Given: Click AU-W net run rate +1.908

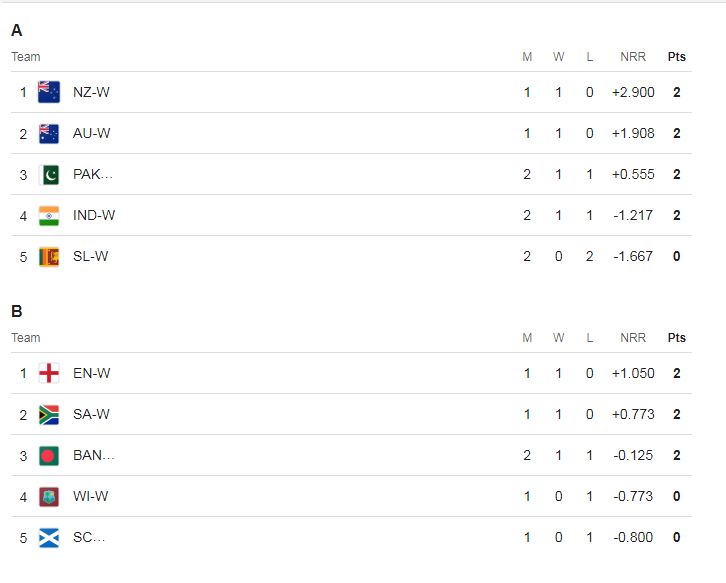Looking at the screenshot, I should [633, 133].
